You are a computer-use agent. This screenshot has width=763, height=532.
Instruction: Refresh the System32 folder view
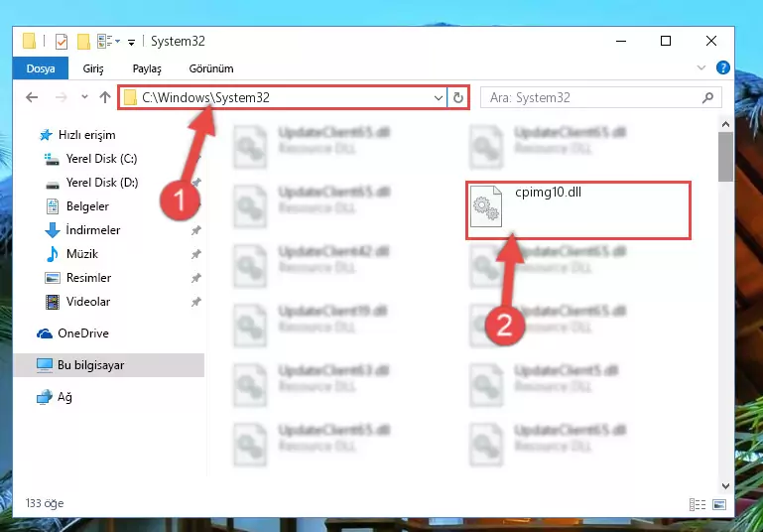[x=457, y=98]
